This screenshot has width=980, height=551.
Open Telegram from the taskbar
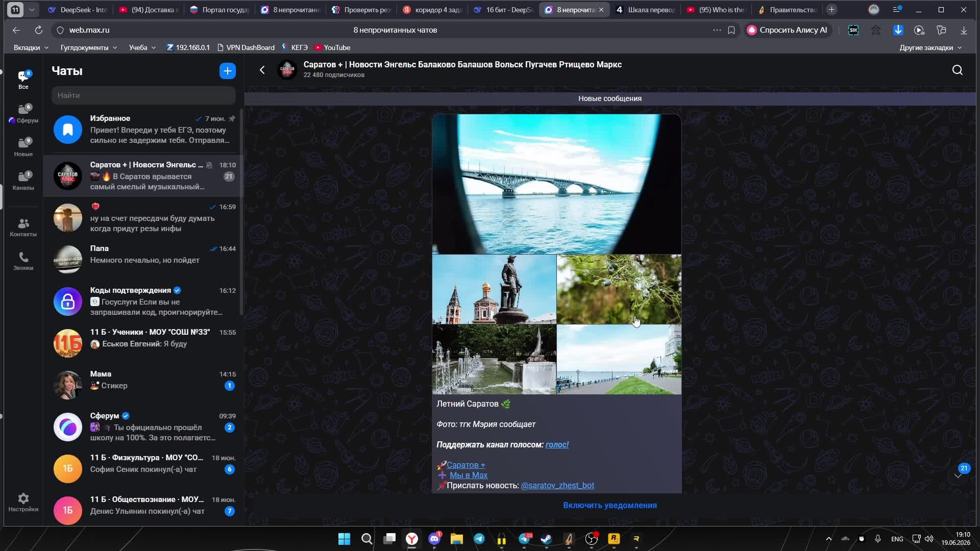pos(479,539)
